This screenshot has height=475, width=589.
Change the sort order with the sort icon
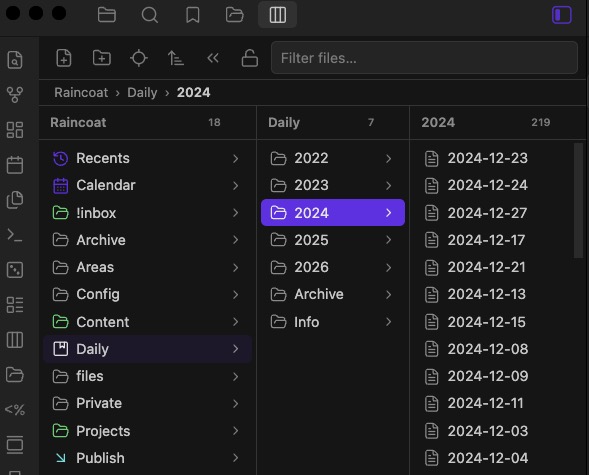pyautogui.click(x=175, y=58)
